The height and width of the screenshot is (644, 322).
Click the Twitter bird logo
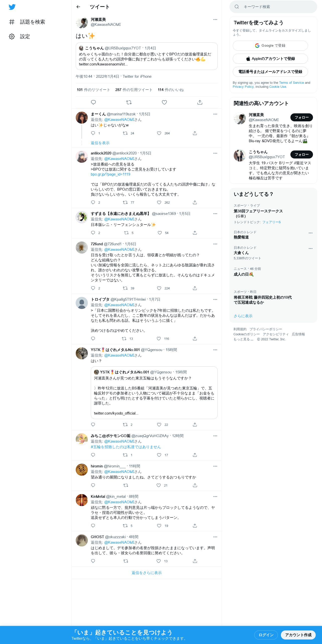12,7
